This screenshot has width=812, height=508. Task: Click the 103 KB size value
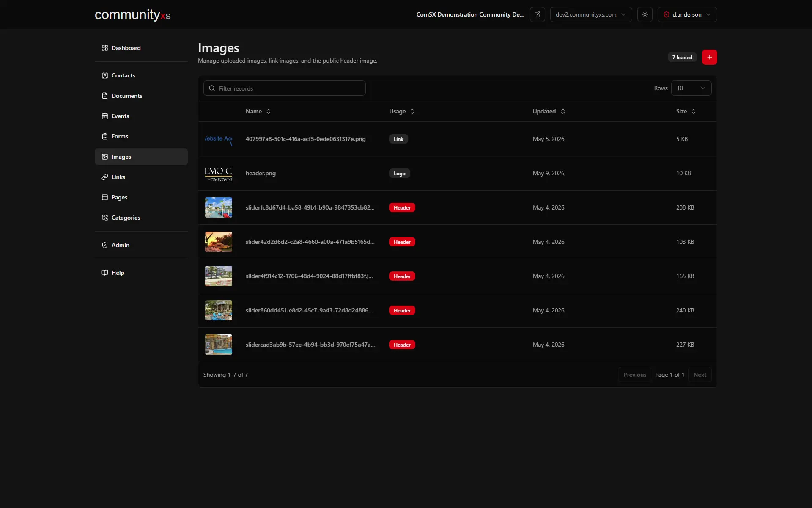click(685, 242)
